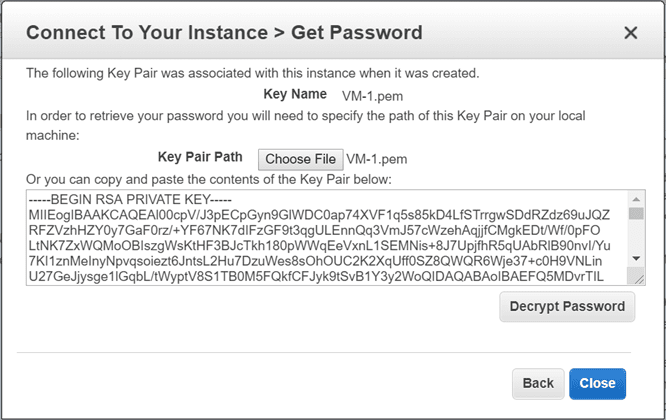Click the key text area's scroll up arrow
Screen dimensions: 666x420
point(637,198)
